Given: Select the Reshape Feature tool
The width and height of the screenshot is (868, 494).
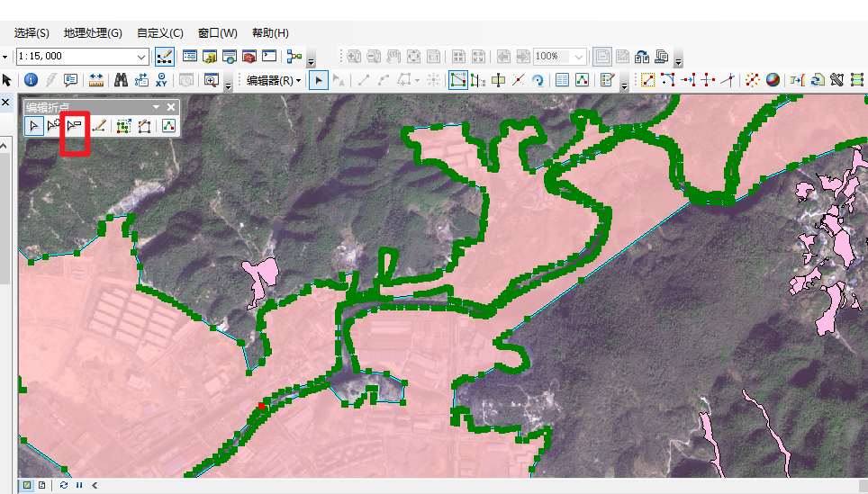Looking at the screenshot, I should (x=478, y=80).
